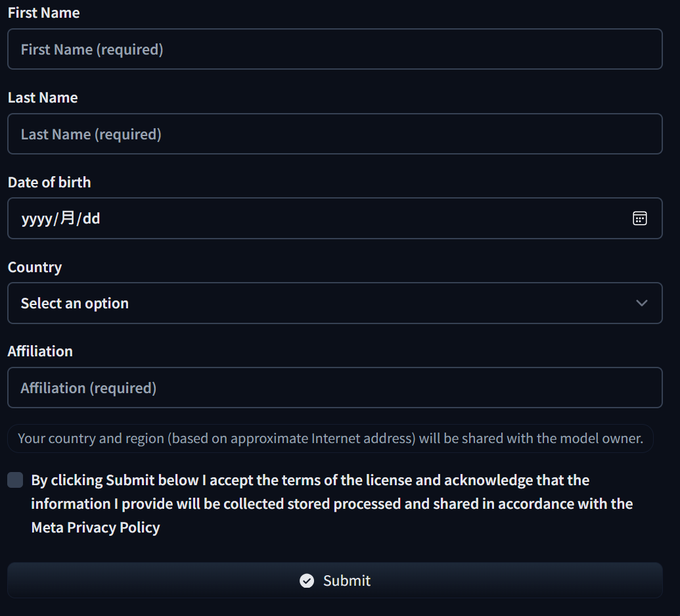Click the 'Affiliation' field label
The width and height of the screenshot is (680, 616).
click(40, 351)
